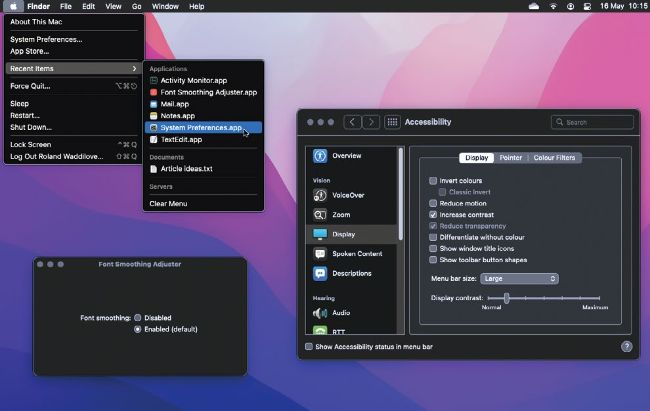Click the RTT phone icon

tap(320, 331)
